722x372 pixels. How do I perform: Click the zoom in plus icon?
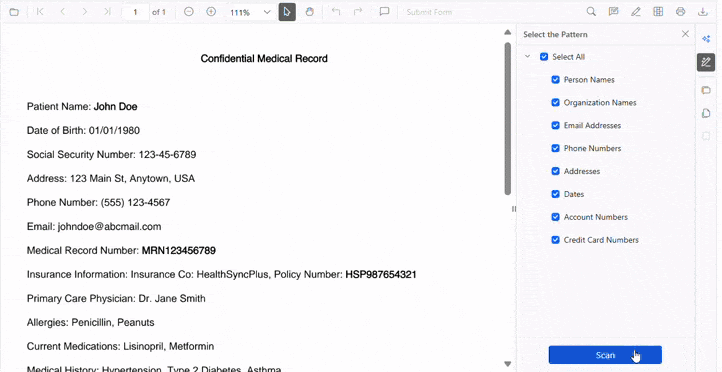(211, 12)
